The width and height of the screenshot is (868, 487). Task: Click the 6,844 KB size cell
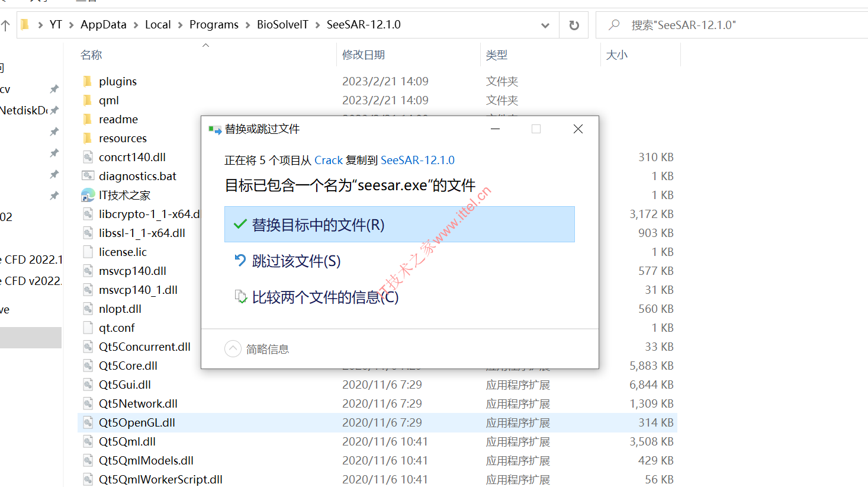click(x=651, y=385)
